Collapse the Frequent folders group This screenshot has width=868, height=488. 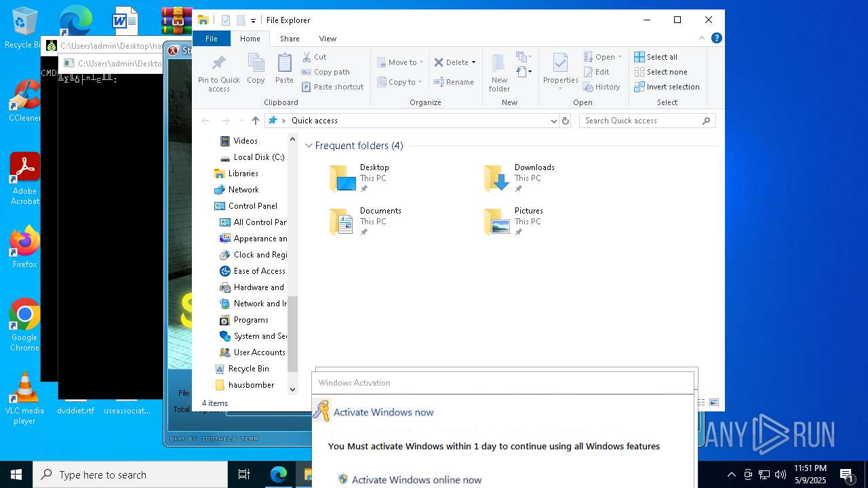click(309, 146)
